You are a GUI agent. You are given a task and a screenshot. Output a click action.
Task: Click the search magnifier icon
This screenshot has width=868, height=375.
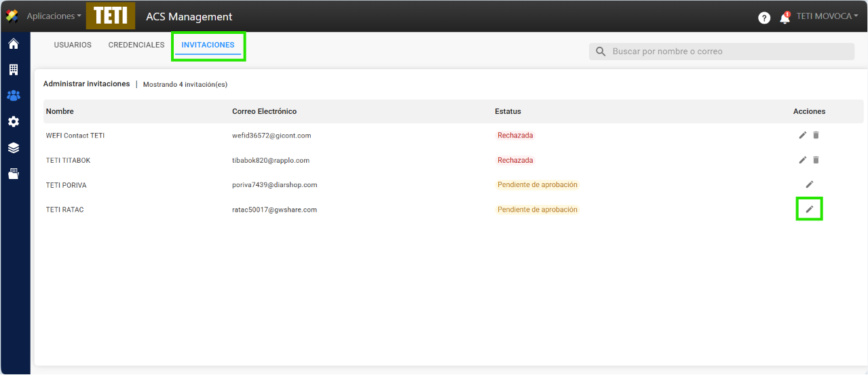pyautogui.click(x=601, y=52)
